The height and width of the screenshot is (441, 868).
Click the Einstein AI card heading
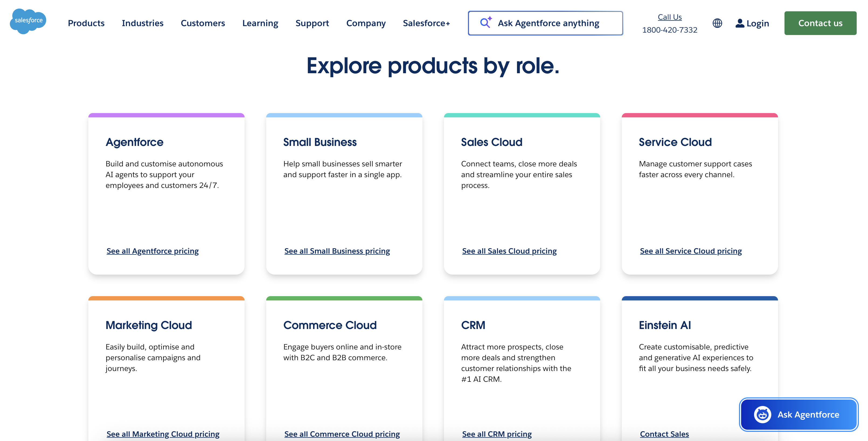665,325
